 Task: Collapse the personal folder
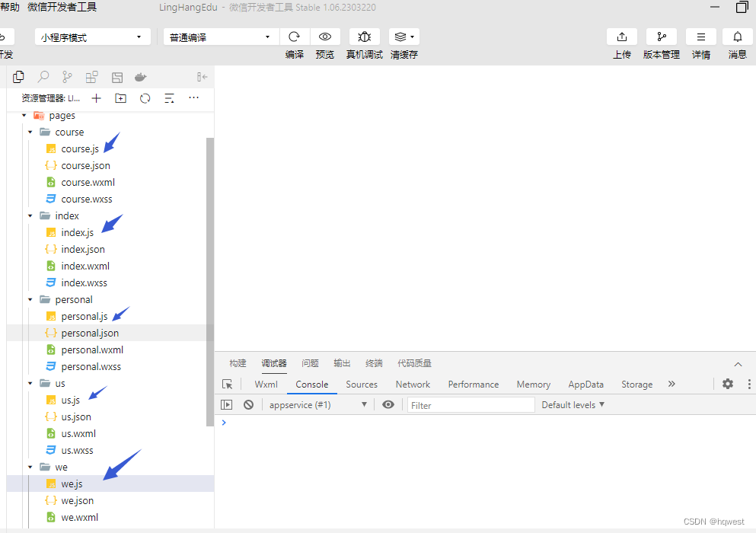click(30, 299)
